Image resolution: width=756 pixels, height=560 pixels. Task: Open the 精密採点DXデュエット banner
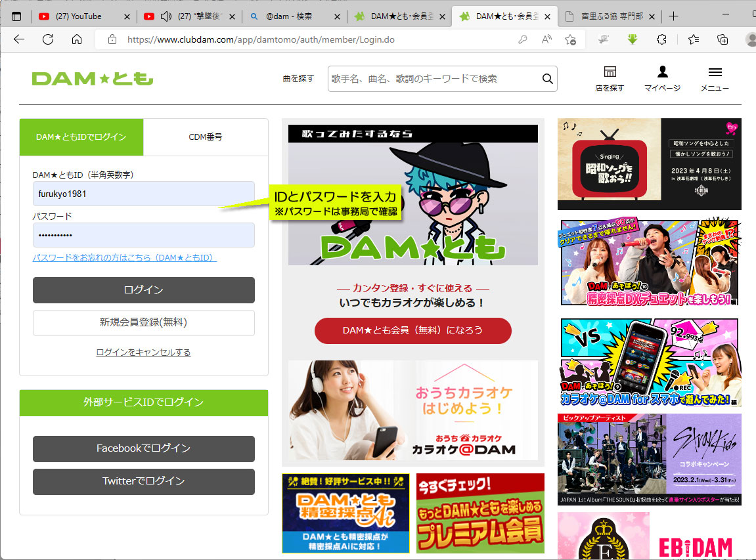[650, 262]
